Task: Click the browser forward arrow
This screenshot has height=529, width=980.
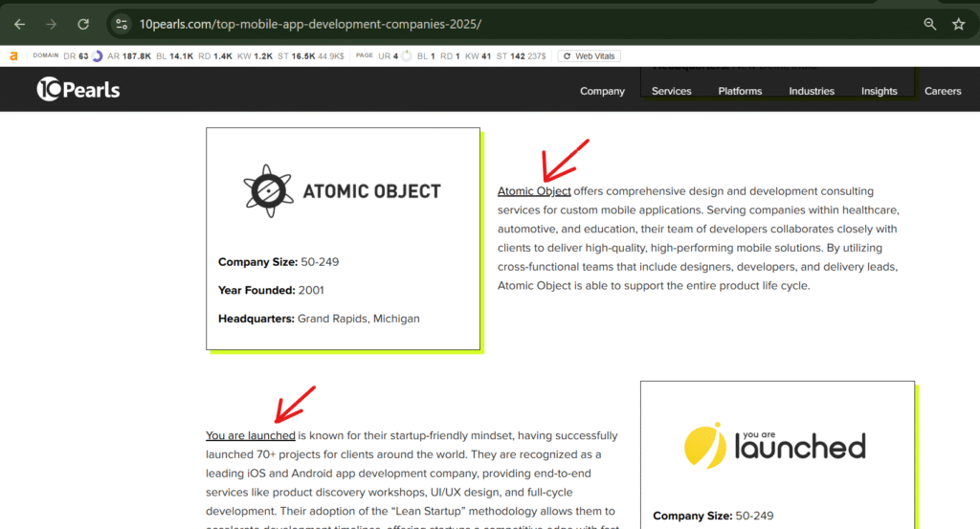Action: tap(52, 24)
